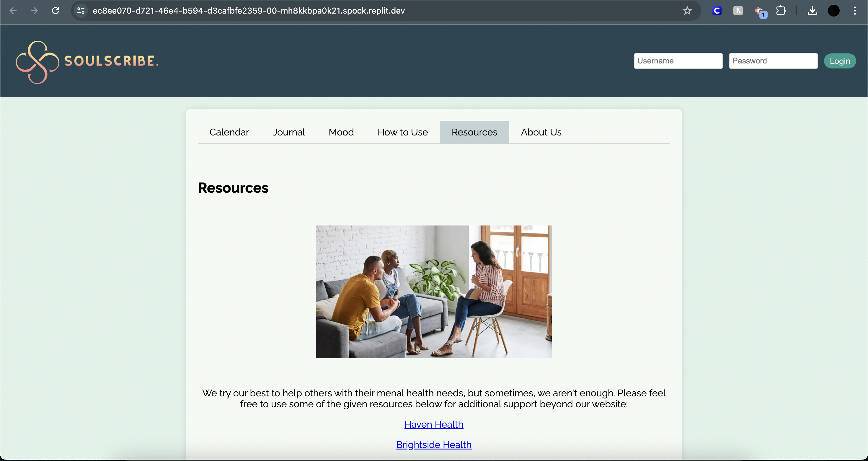
Task: Click the browser forward arrow icon
Action: pos(34,11)
